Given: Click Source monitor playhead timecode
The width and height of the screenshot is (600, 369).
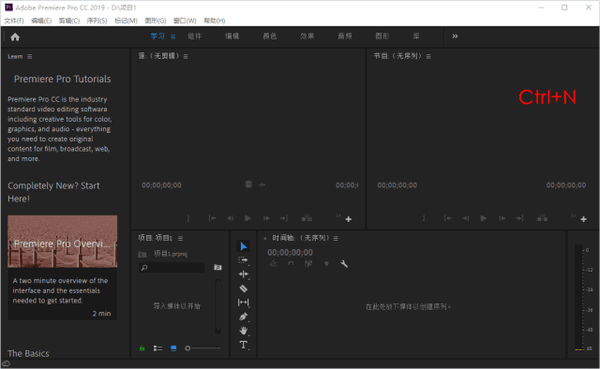Looking at the screenshot, I should coord(161,185).
